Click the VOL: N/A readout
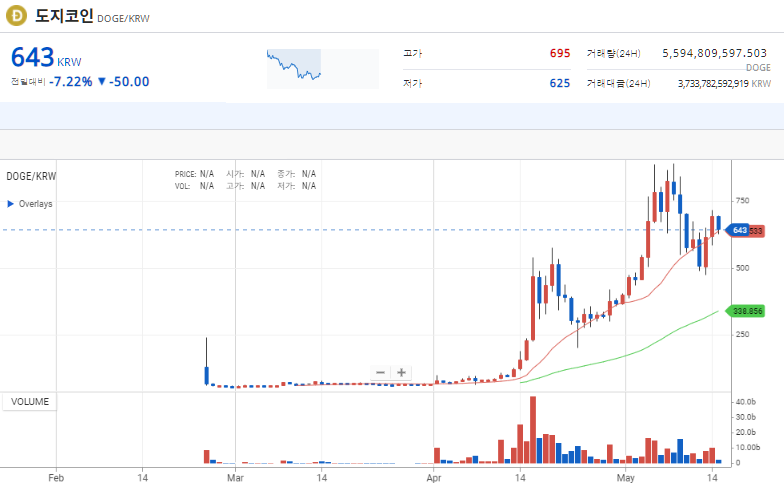This screenshot has height=487, width=784. (x=194, y=186)
